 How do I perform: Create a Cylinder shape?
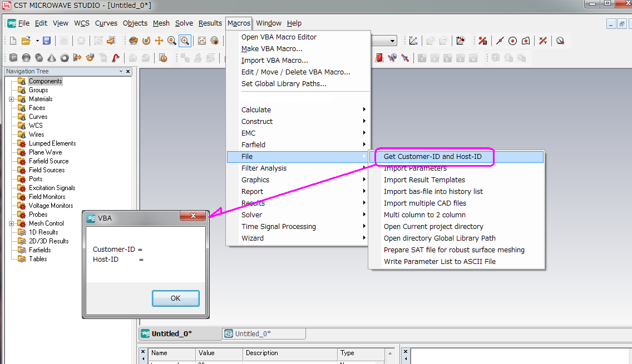39,58
